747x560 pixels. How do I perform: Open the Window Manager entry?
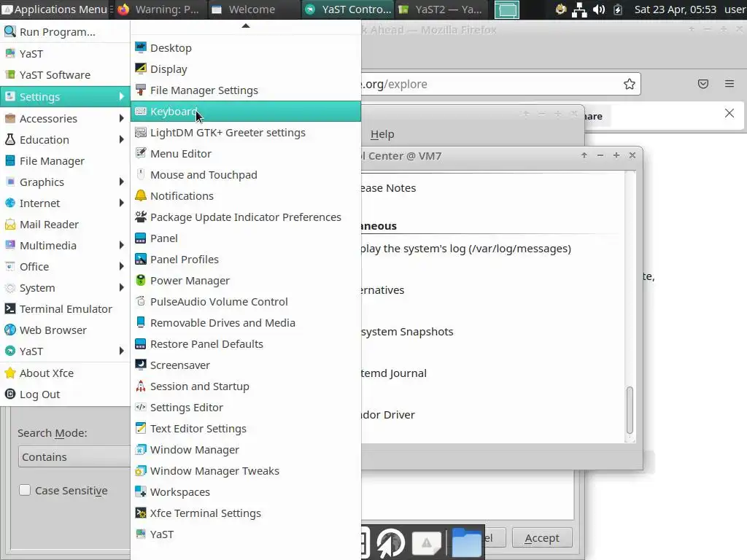click(x=246, y=449)
